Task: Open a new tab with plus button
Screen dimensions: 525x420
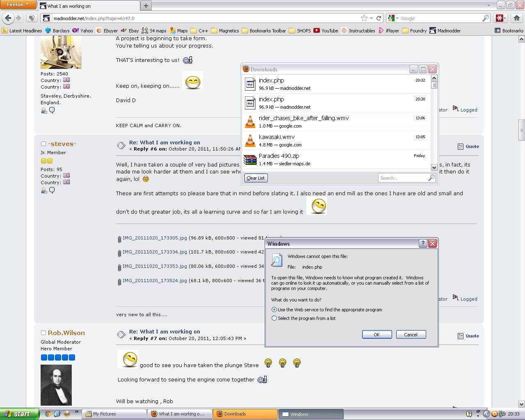Action: [146, 6]
